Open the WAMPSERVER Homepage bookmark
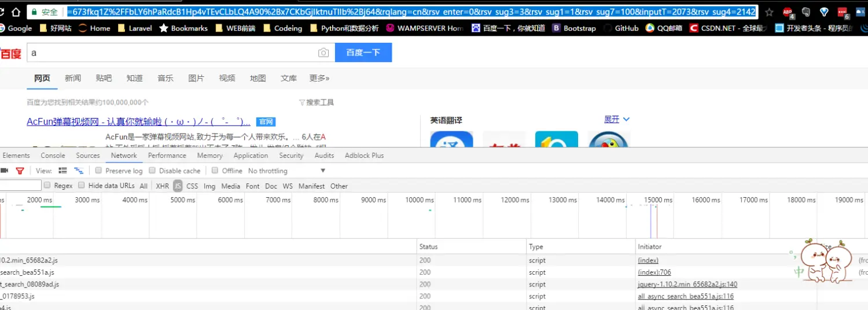Image resolution: width=868 pixels, height=310 pixels. 425,28
